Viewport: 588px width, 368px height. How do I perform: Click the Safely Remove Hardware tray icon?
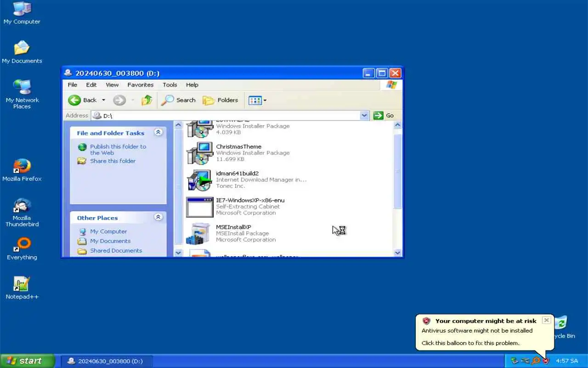pyautogui.click(x=514, y=361)
